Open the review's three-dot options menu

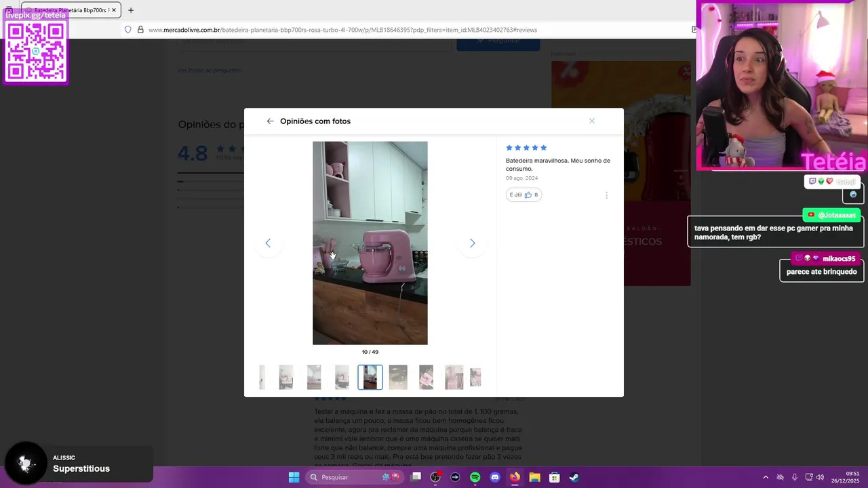pos(606,195)
